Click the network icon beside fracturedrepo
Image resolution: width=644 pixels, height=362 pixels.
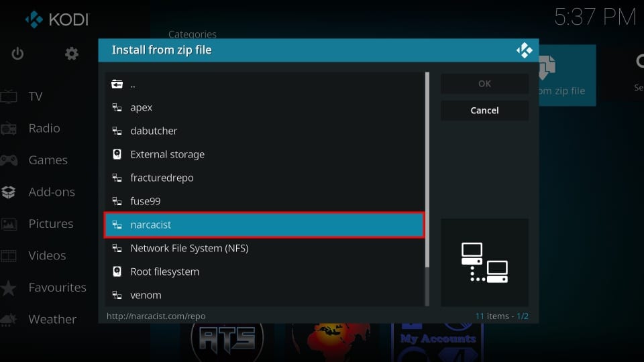[x=117, y=178]
